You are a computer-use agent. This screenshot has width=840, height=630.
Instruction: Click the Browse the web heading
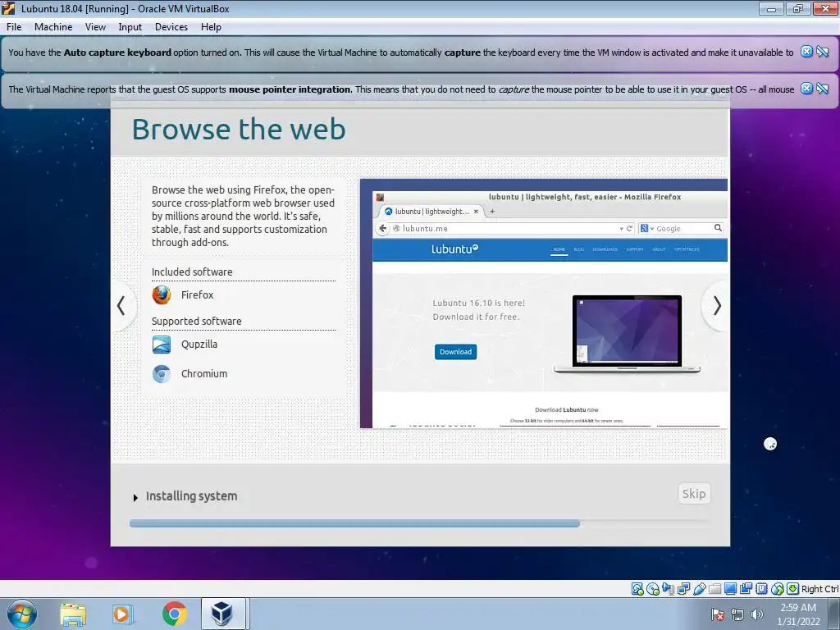pos(239,129)
